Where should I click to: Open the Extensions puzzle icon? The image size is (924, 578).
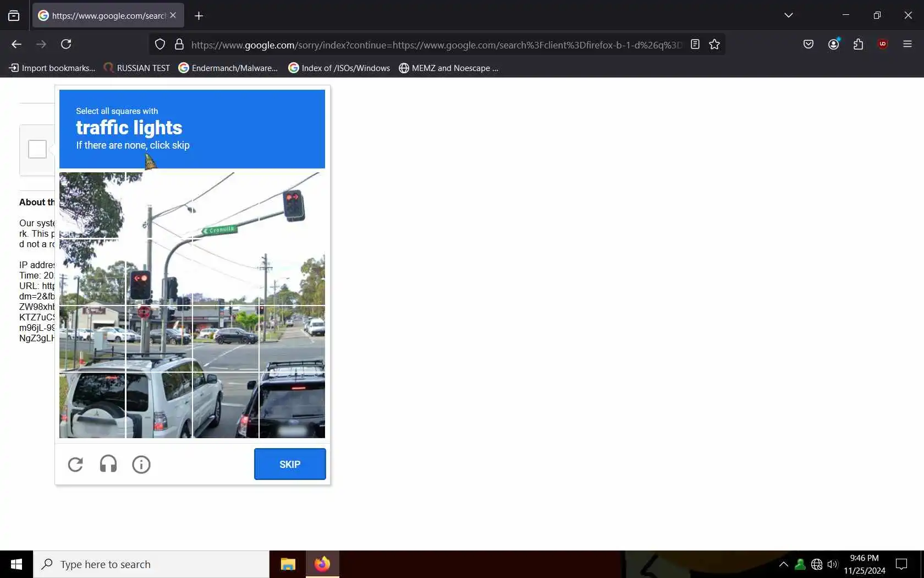859,44
